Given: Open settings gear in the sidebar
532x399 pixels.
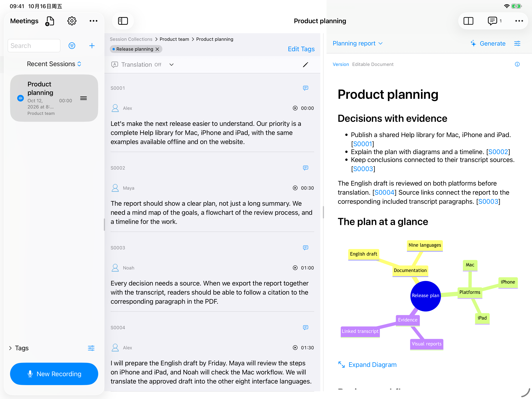Looking at the screenshot, I should (72, 21).
